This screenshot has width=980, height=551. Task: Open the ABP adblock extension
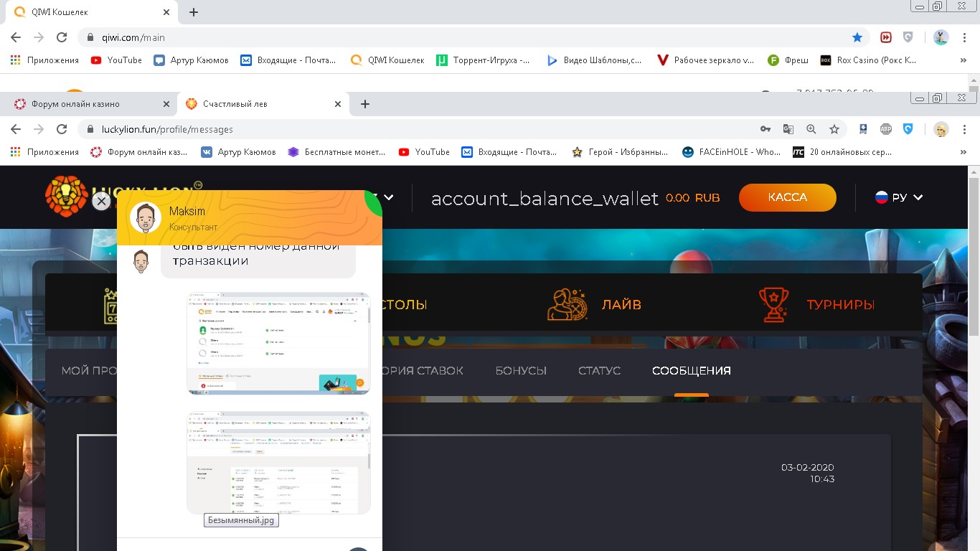click(x=886, y=129)
